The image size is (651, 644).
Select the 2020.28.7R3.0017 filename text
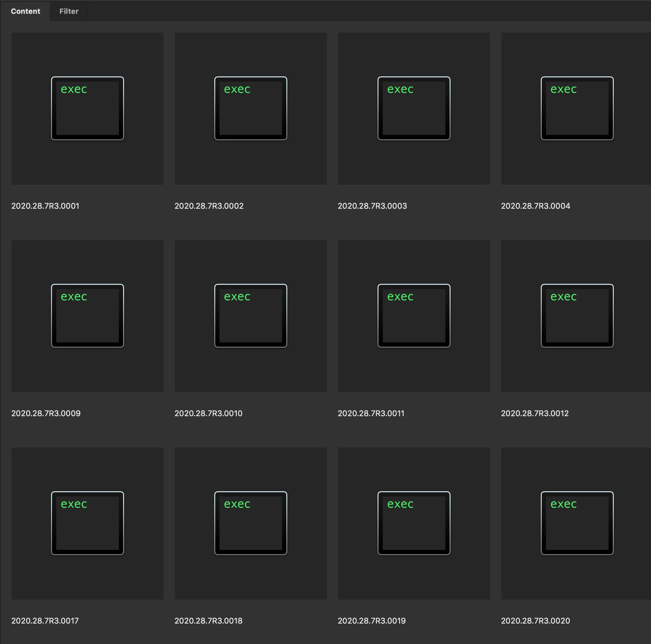pos(45,620)
